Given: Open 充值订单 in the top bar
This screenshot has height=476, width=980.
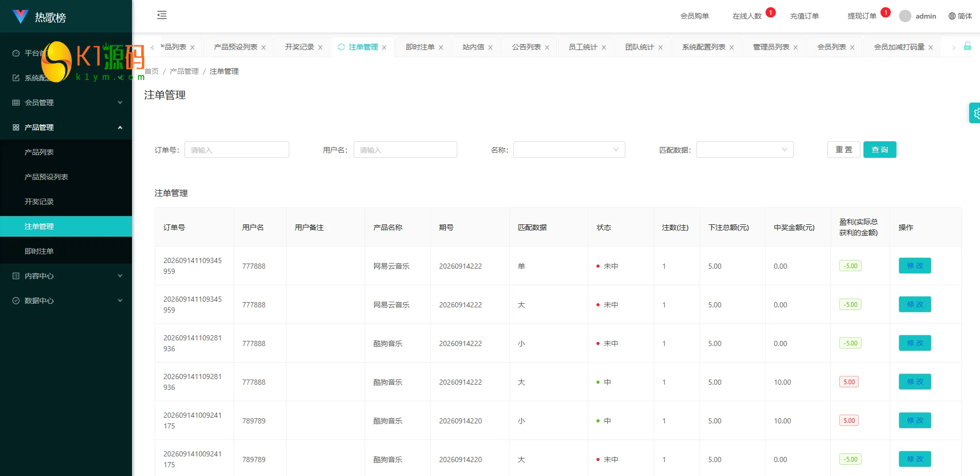Looking at the screenshot, I should click(x=804, y=16).
